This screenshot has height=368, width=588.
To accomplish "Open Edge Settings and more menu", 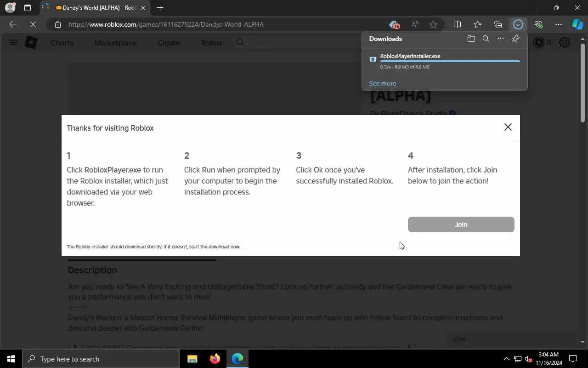I will 559,24.
